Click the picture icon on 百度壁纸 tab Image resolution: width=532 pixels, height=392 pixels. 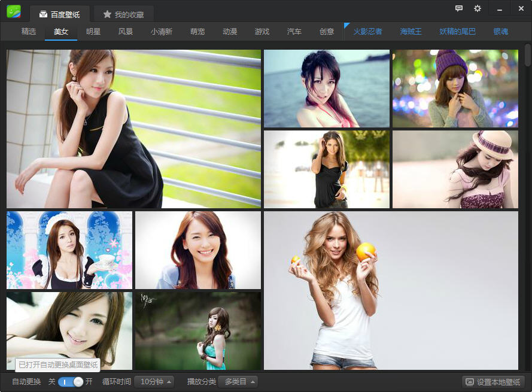coord(43,14)
